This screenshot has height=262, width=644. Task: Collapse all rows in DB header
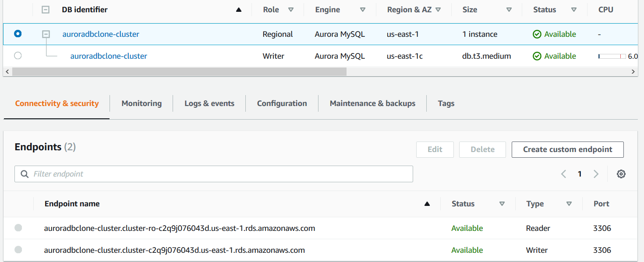[x=46, y=10]
